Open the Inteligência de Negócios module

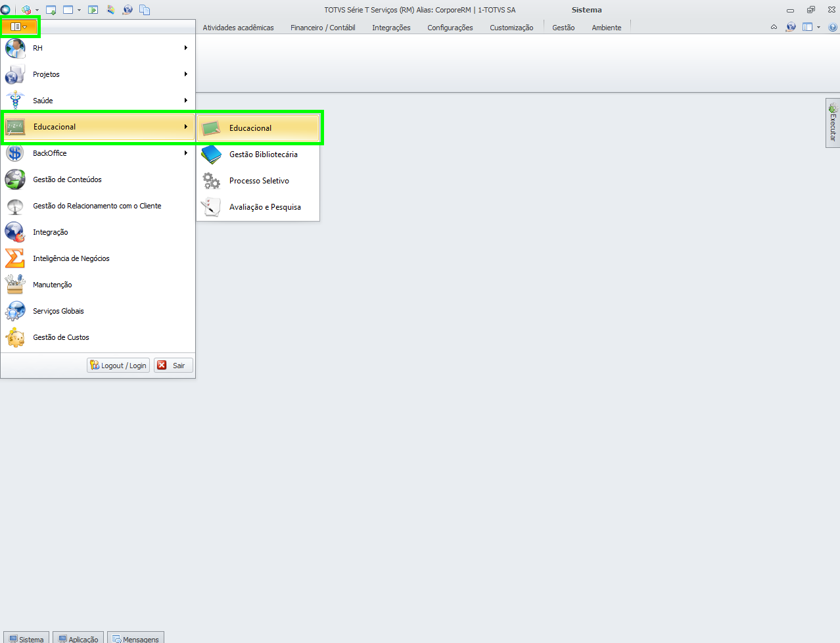pos(98,258)
